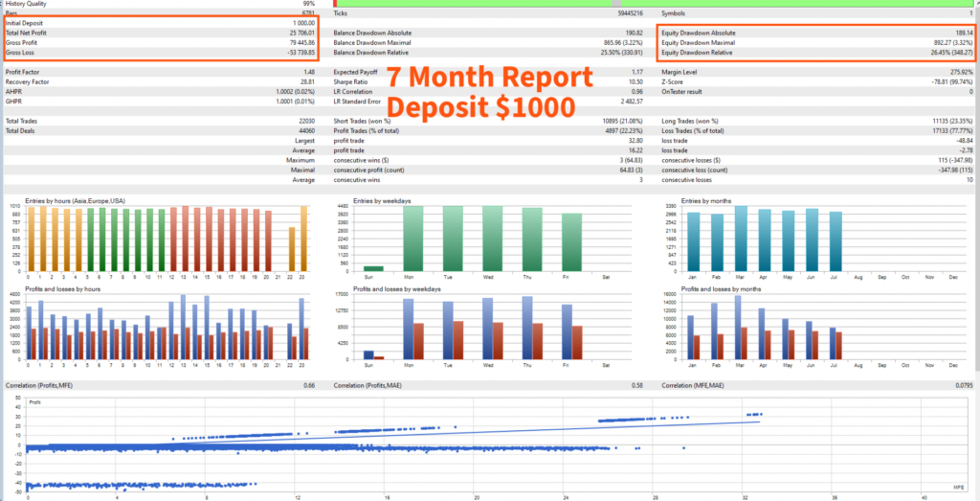Viewport: 980px width, 501px height.
Task: Click the 'Equity Drawdown Absolute' label
Action: (699, 33)
